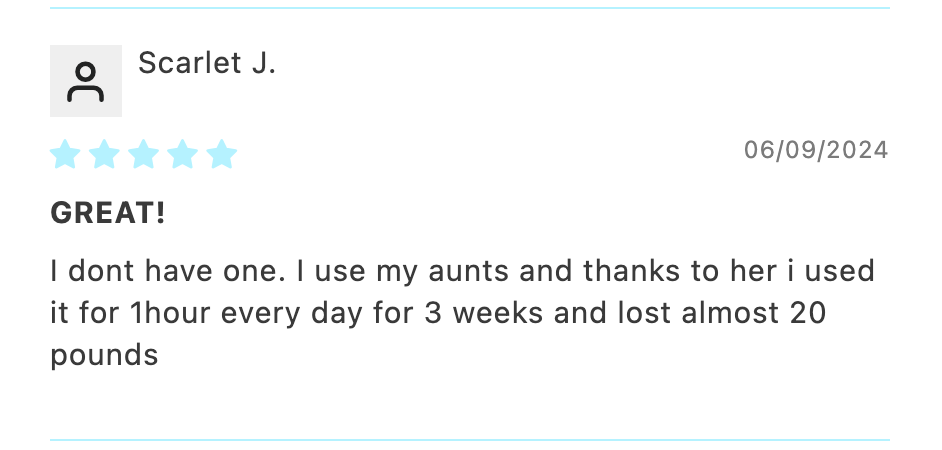
Task: Click the gray avatar background square
Action: coord(60,106)
